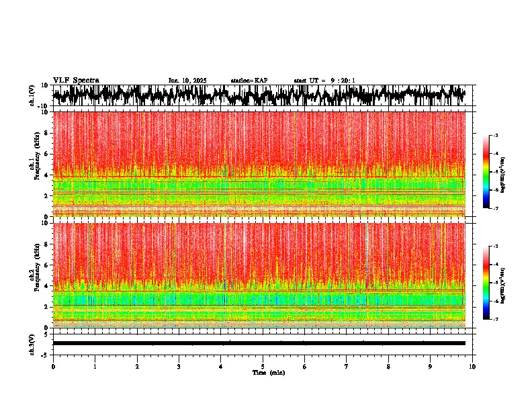Screen dimensions: 532x411
Task: Click time axis tick label "1"
Action: (95, 367)
